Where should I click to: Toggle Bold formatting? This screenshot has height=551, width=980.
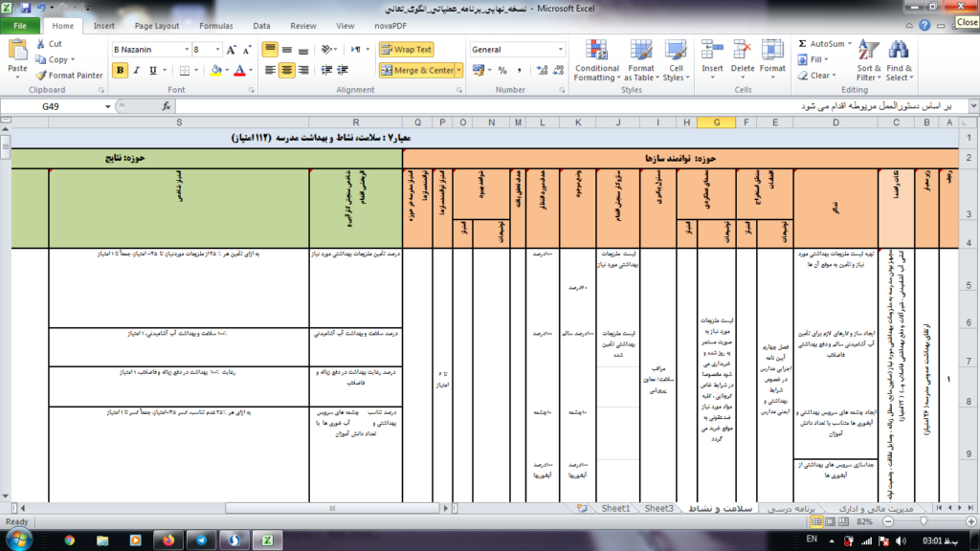coord(120,71)
